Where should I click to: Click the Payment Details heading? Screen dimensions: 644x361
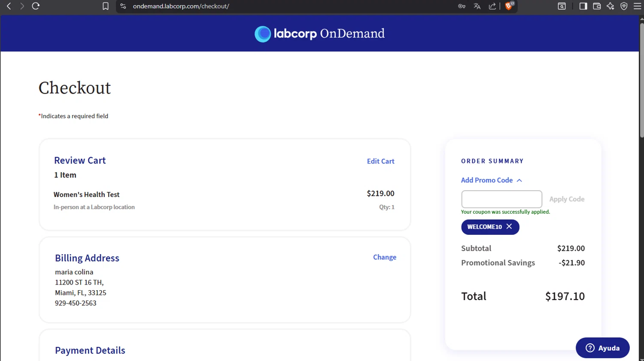tap(90, 350)
